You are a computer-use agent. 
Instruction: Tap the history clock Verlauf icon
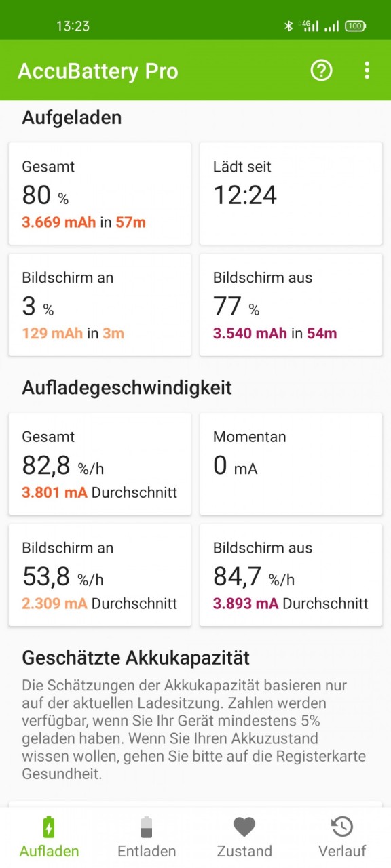(342, 827)
